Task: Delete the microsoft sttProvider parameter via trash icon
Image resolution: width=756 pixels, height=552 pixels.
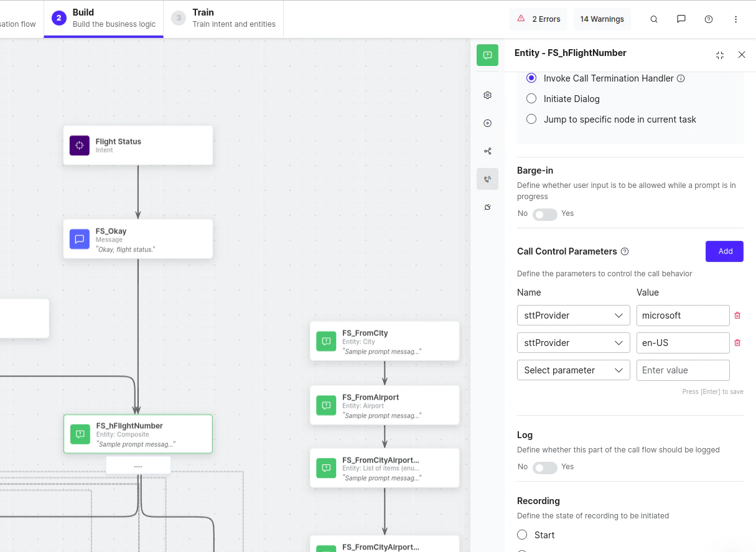Action: (737, 315)
